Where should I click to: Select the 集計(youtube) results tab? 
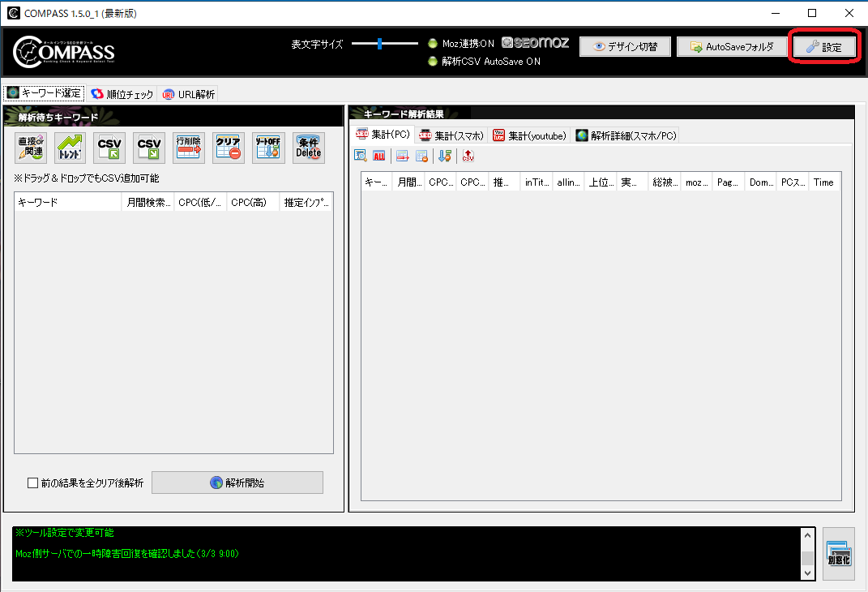pyautogui.click(x=528, y=135)
